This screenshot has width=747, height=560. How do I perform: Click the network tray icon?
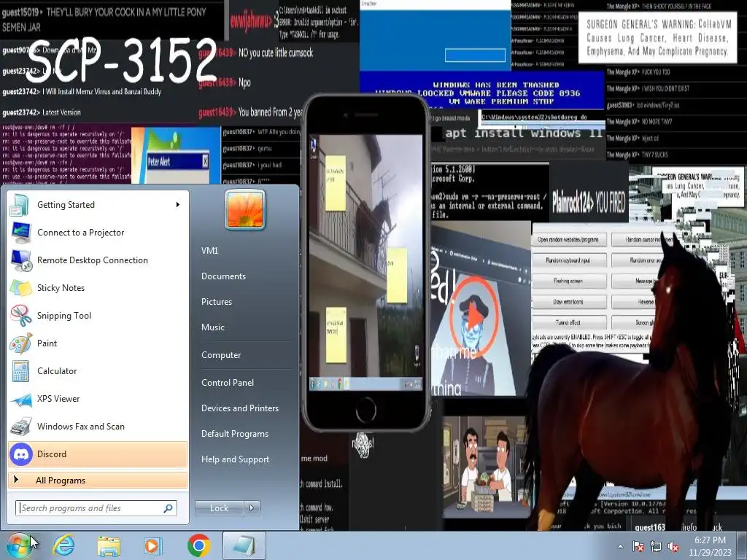pyautogui.click(x=656, y=547)
